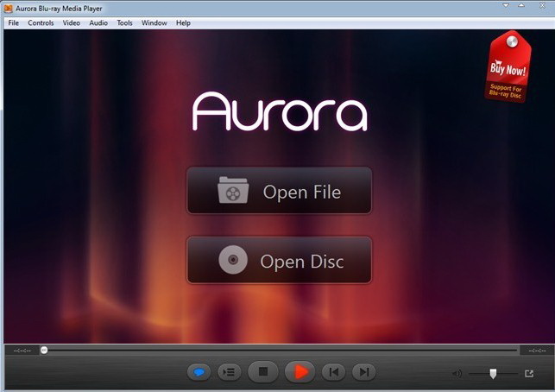Screen dimensions: 555x392
Task: Click the blue speech bubble share button
Action: [x=199, y=372]
